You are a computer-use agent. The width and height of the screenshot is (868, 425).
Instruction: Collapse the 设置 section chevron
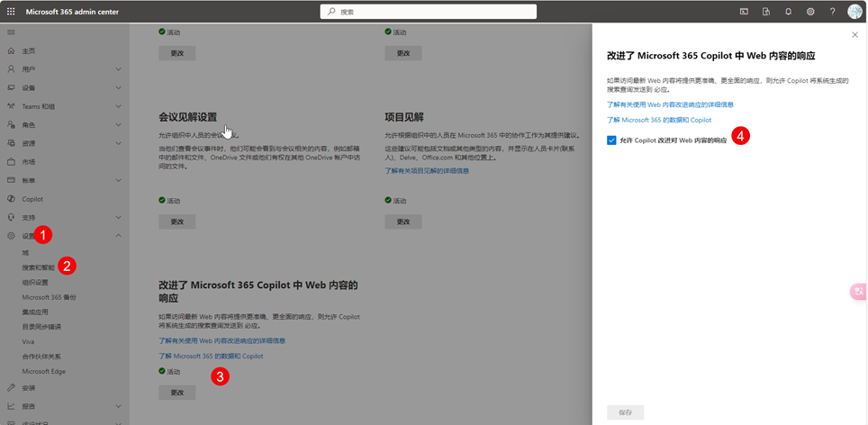119,236
